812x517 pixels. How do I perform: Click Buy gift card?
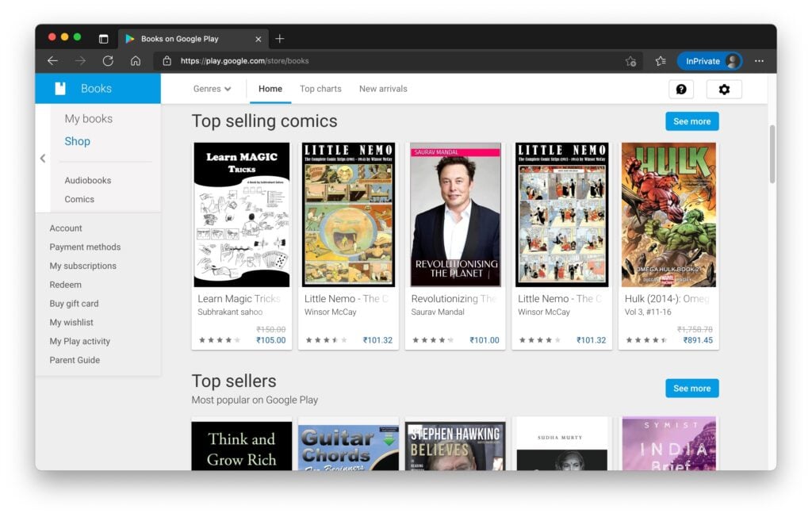point(74,304)
